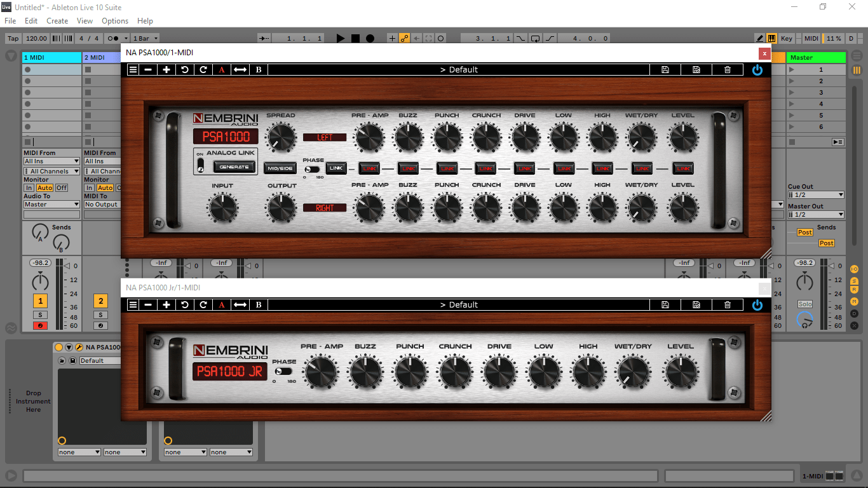
Task: Toggle the computer MIDI keyboard icon
Action: [771, 38]
